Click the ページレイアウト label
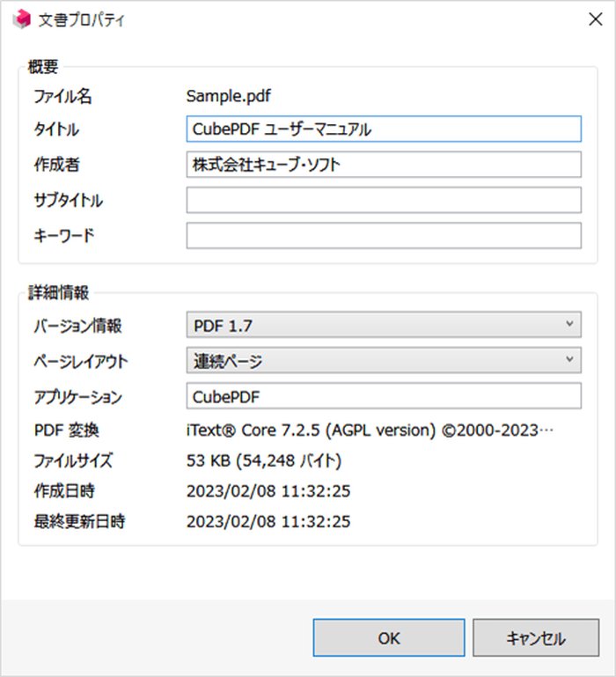This screenshot has width=616, height=677. [x=81, y=361]
